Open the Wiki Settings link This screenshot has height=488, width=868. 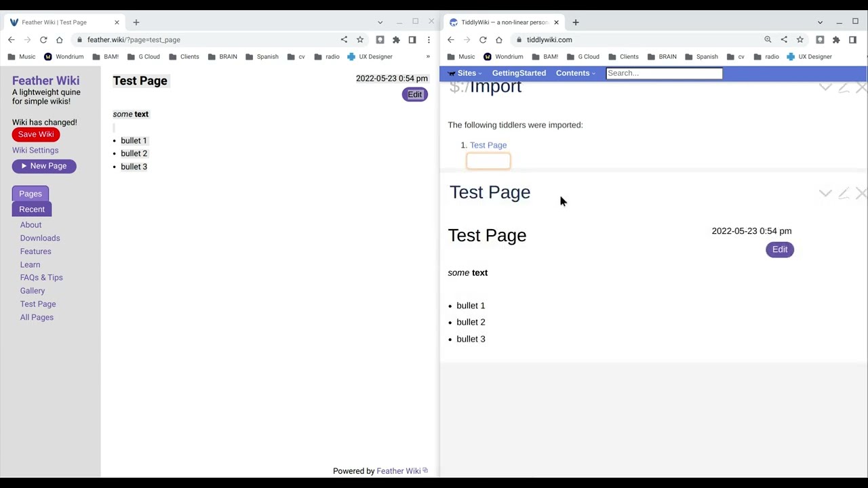35,150
